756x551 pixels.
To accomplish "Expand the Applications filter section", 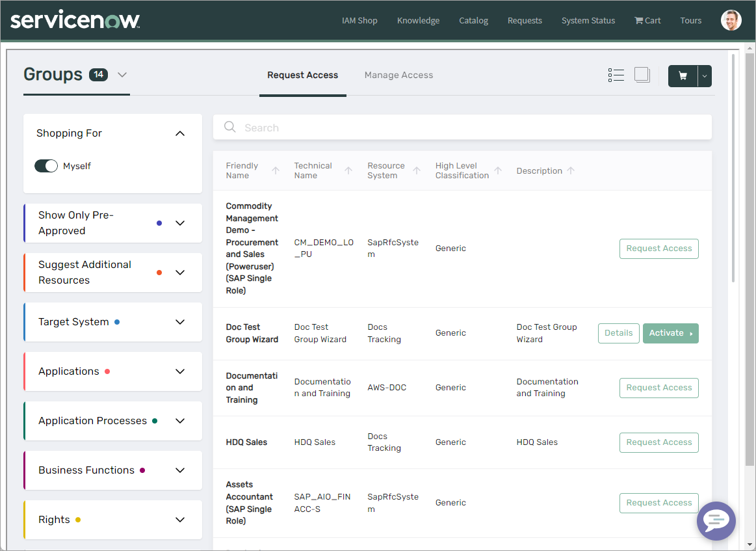I will click(x=180, y=371).
